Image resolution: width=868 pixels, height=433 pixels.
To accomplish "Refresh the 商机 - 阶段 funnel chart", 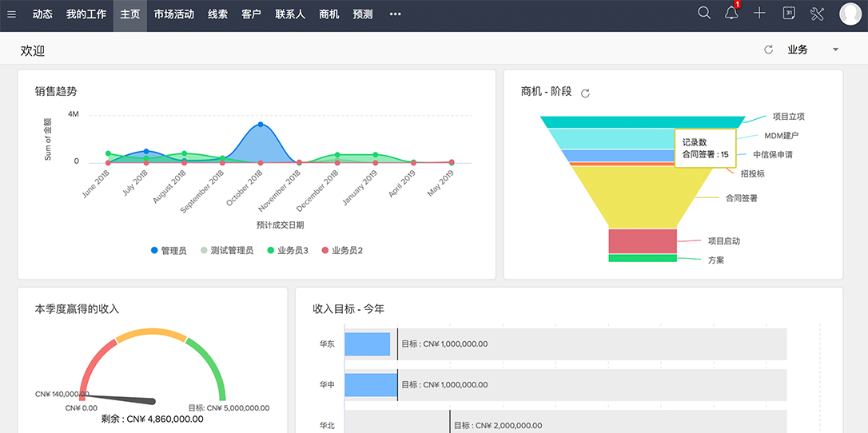I will [x=585, y=93].
